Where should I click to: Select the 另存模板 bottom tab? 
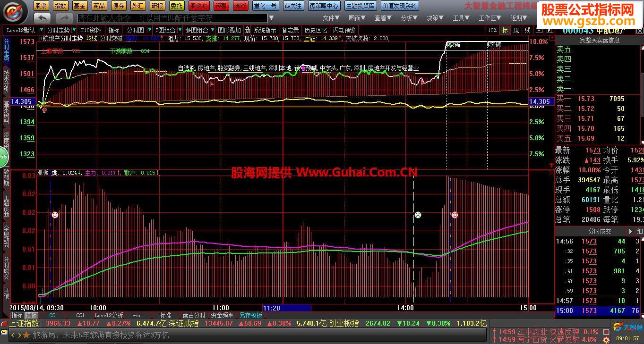(x=250, y=315)
